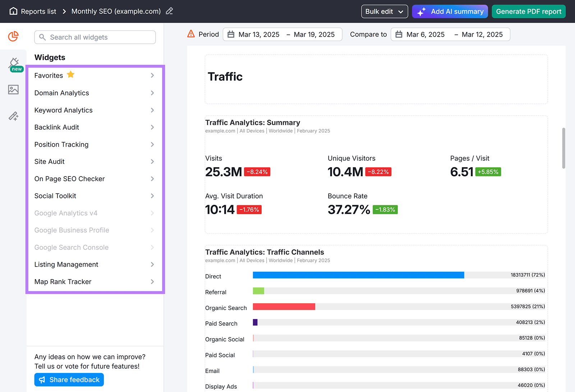This screenshot has width=575, height=392.
Task: Click the Add AI summary button
Action: pos(450,11)
